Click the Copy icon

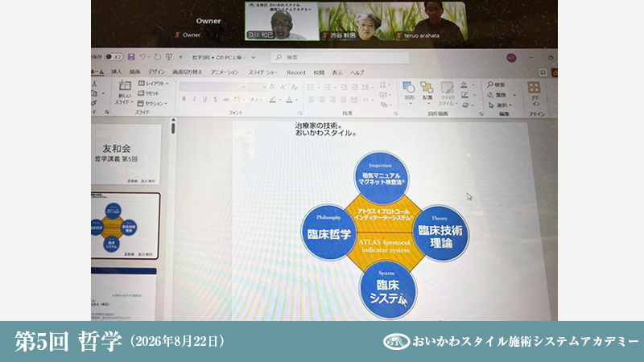click(94, 93)
